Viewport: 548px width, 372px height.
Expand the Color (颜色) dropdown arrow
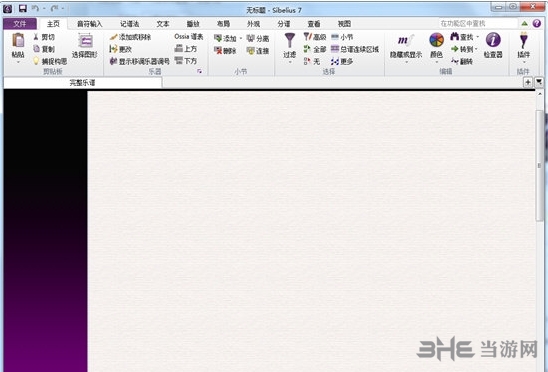point(437,62)
